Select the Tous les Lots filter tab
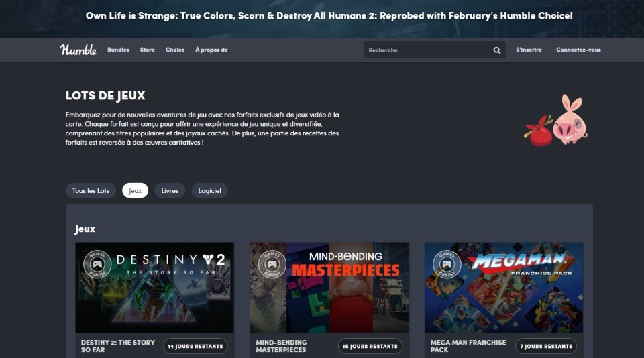The height and width of the screenshot is (358, 644). click(91, 190)
